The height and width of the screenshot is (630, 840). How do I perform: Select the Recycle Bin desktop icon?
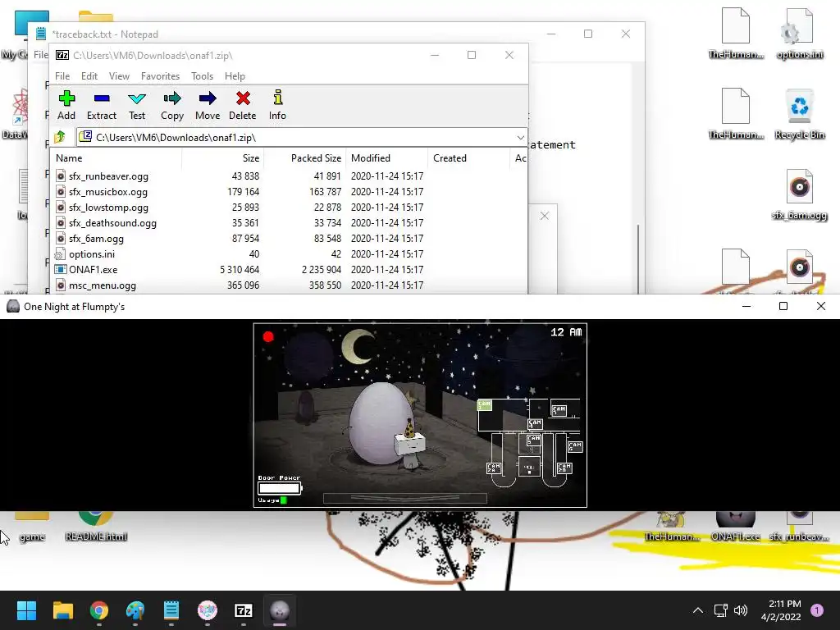(799, 115)
